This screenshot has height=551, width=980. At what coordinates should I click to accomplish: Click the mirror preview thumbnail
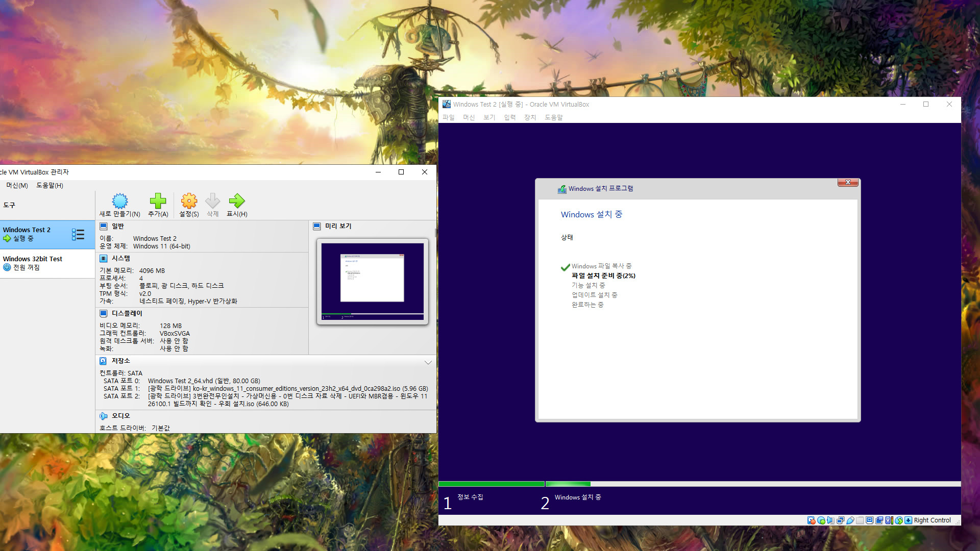[372, 281]
